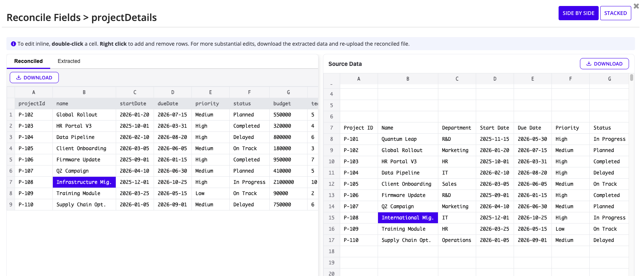Click source header cell 'Due Date'

(x=533, y=128)
